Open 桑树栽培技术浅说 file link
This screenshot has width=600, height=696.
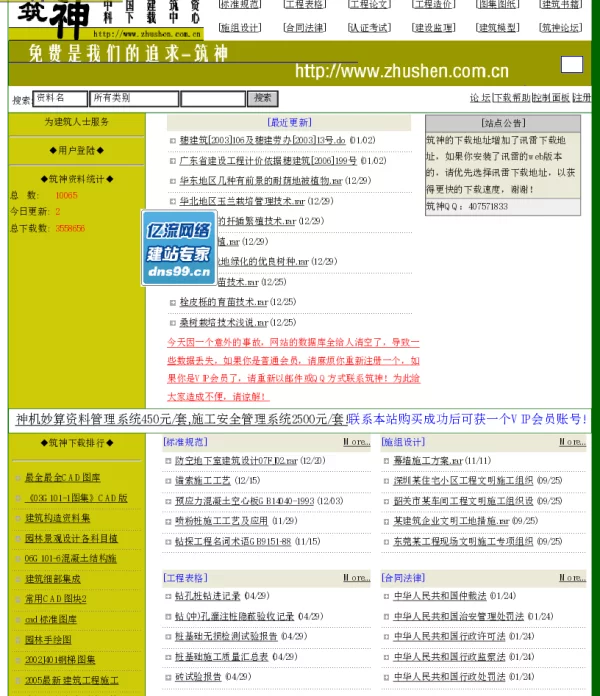click(223, 322)
